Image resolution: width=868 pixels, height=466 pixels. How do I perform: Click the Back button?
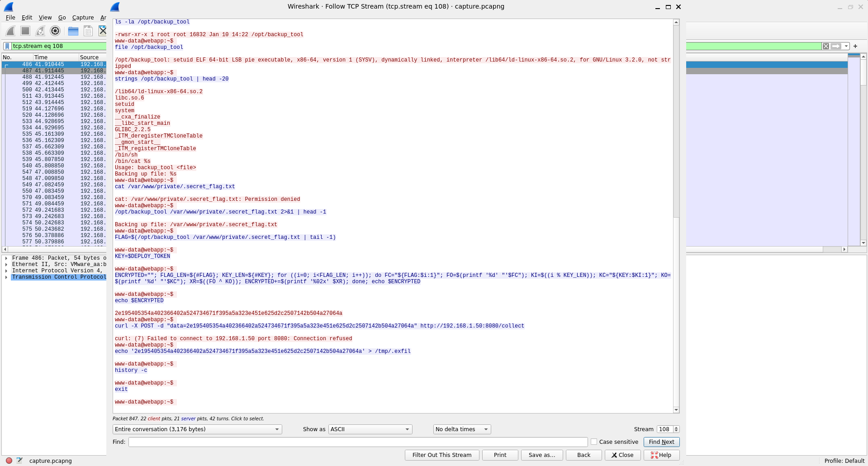pyautogui.click(x=583, y=455)
